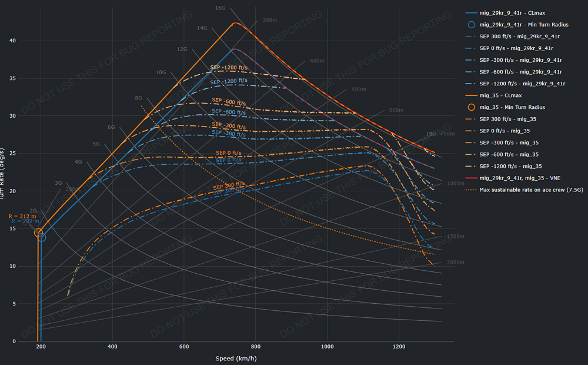This screenshot has height=365, width=588.
Task: Click the 'R = 212 m' annotation
Action: coord(22,216)
